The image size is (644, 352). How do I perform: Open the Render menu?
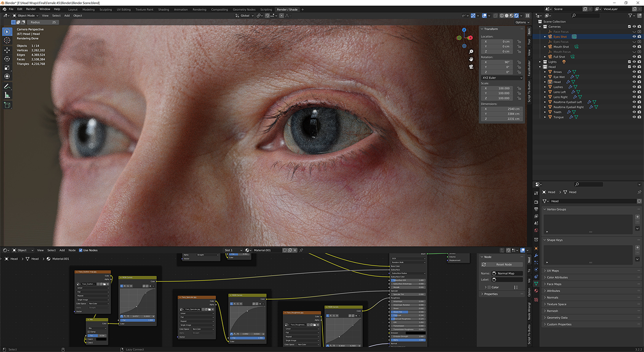(31, 9)
